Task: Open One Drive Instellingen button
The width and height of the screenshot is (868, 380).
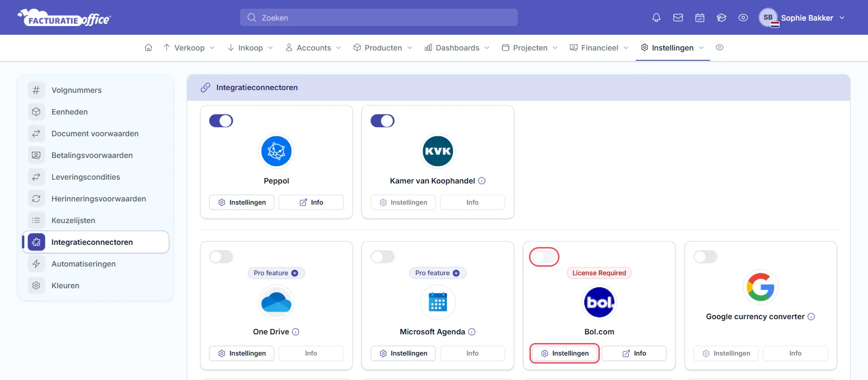Action: 242,353
